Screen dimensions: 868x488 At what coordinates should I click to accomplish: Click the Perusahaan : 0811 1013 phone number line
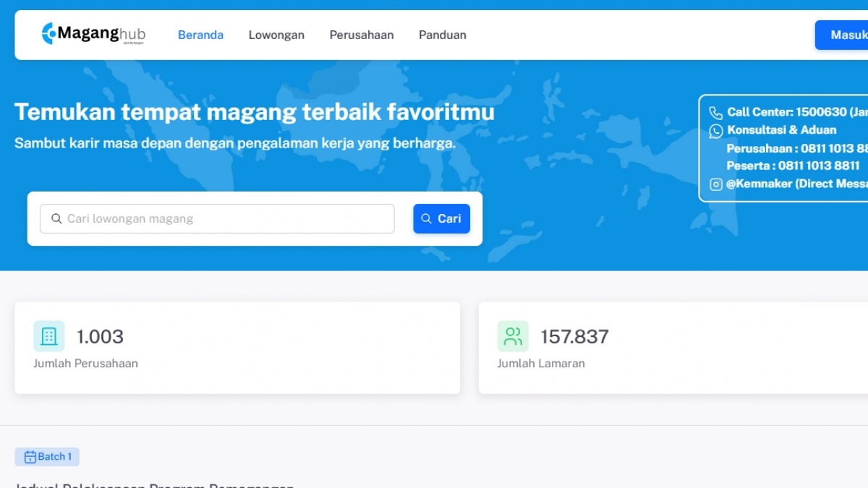point(797,148)
